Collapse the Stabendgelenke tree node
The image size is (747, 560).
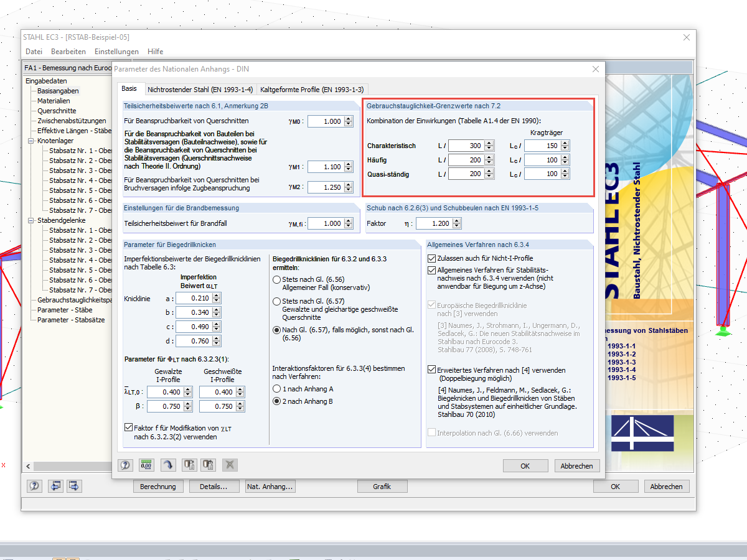[x=31, y=220]
